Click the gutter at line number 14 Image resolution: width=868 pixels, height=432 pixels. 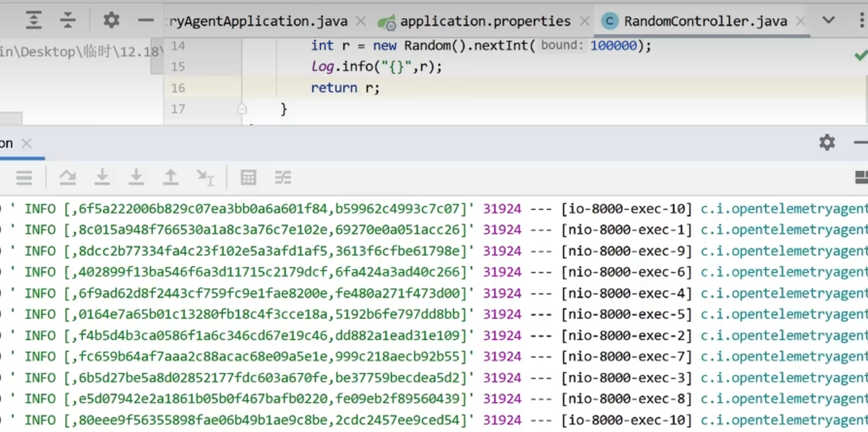177,46
